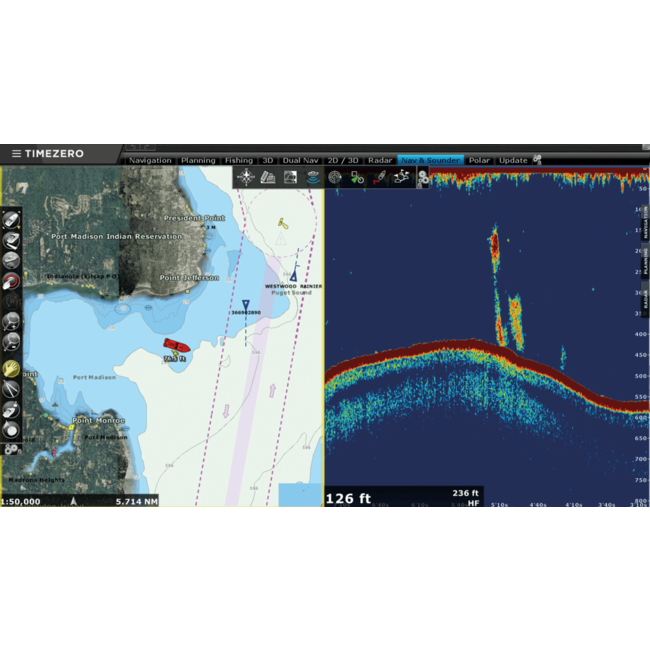Click the workspace configuration gears icon next to Update
650x650 pixels.
point(538,160)
